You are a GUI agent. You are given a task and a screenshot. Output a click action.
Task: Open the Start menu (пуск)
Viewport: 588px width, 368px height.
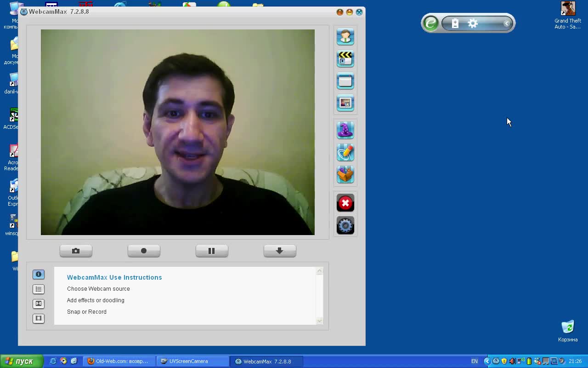(21, 361)
